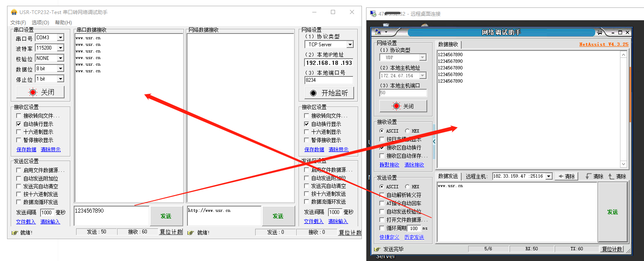This screenshot has width=644, height=261.
Task: Reset counters via 复位计数 in NetAssist status bar
Action: (612, 249)
